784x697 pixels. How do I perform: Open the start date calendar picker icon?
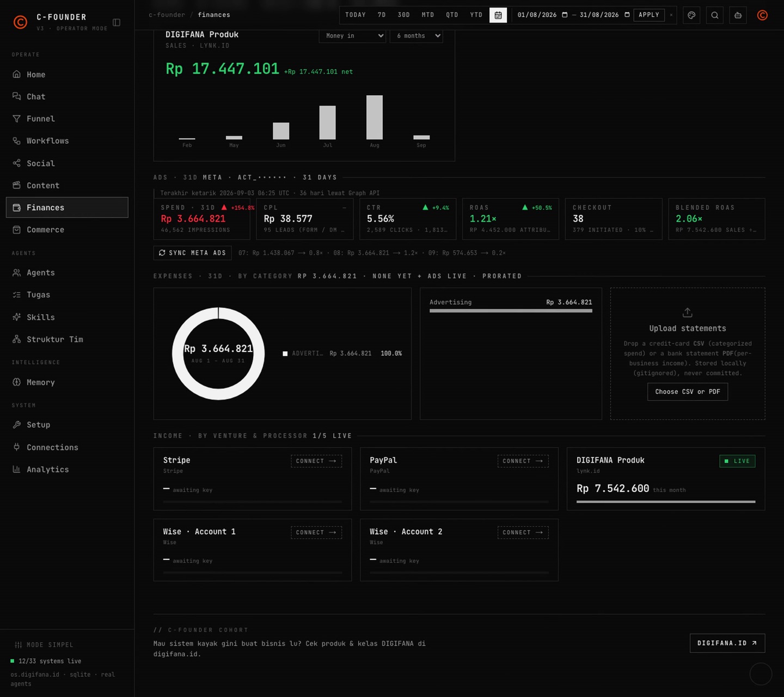pos(565,15)
